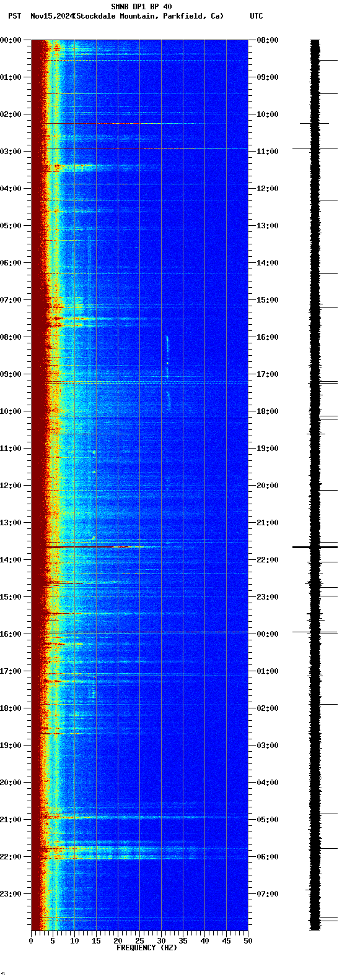This screenshot has height=980, width=342.
Task: Click 23:00 on the PST time axis
Action: [11, 894]
